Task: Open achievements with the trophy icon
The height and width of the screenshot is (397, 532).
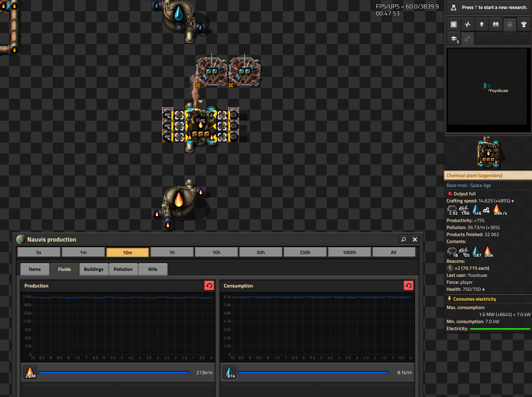Action: (x=524, y=24)
